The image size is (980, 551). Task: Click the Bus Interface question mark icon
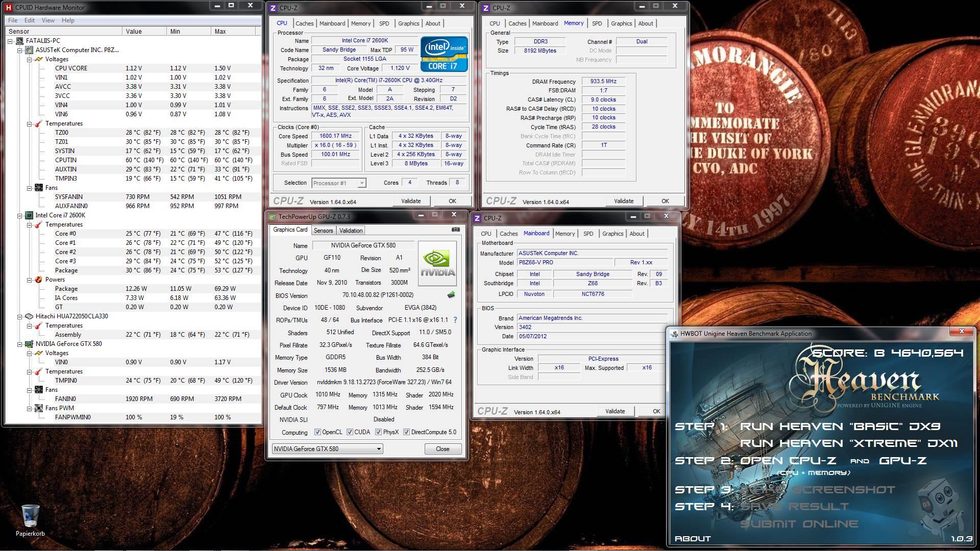455,320
